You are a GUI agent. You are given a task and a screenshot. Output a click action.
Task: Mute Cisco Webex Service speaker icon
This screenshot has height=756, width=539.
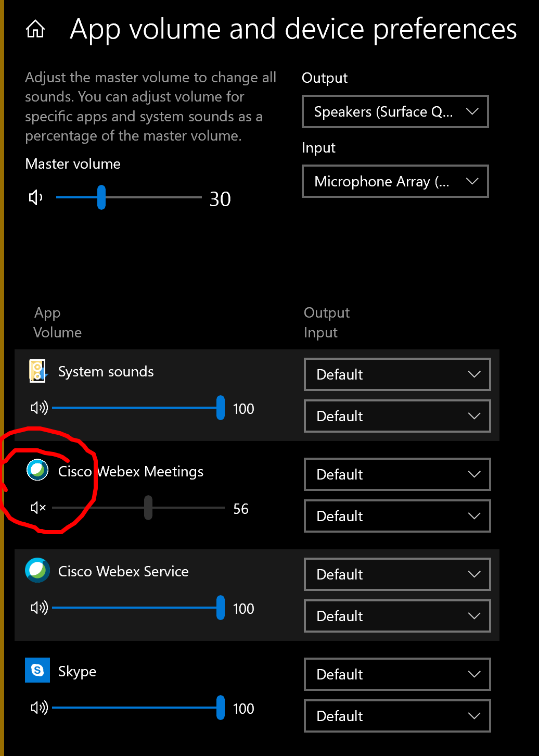(39, 608)
